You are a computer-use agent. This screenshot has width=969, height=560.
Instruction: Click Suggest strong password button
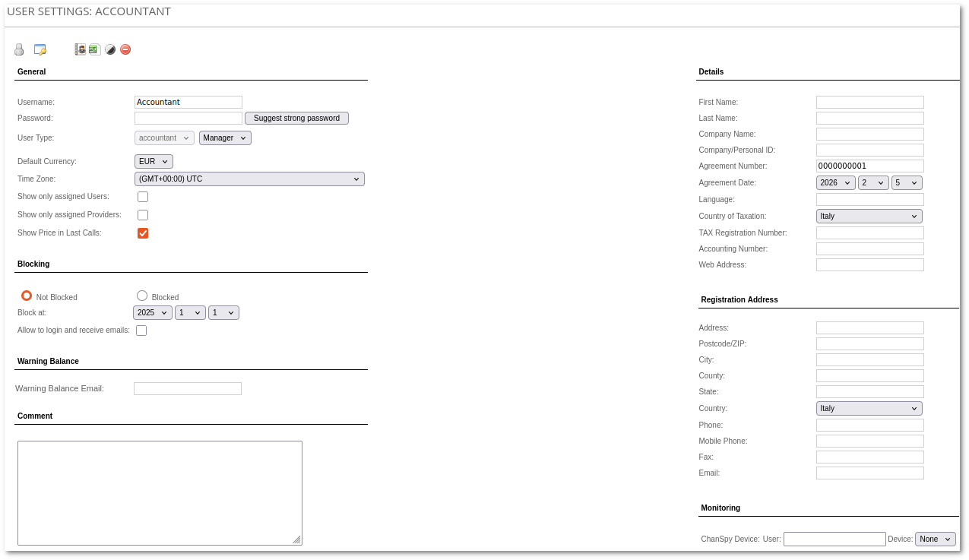click(296, 119)
